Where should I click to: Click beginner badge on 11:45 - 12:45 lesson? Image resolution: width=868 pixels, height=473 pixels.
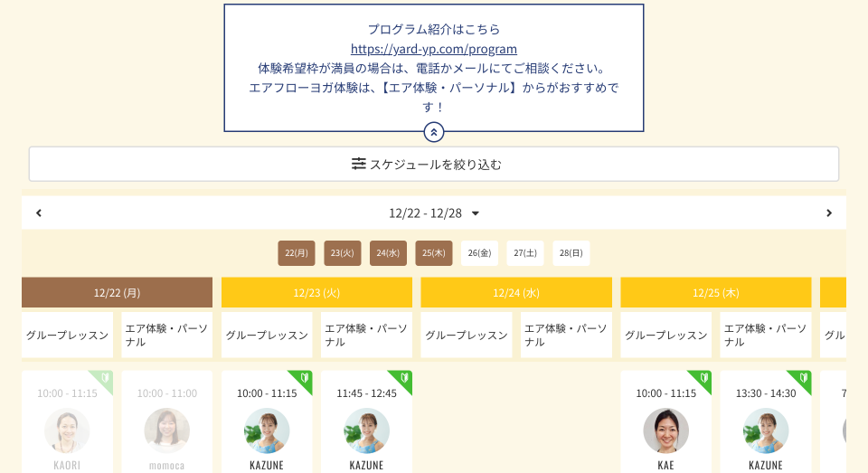click(x=403, y=378)
